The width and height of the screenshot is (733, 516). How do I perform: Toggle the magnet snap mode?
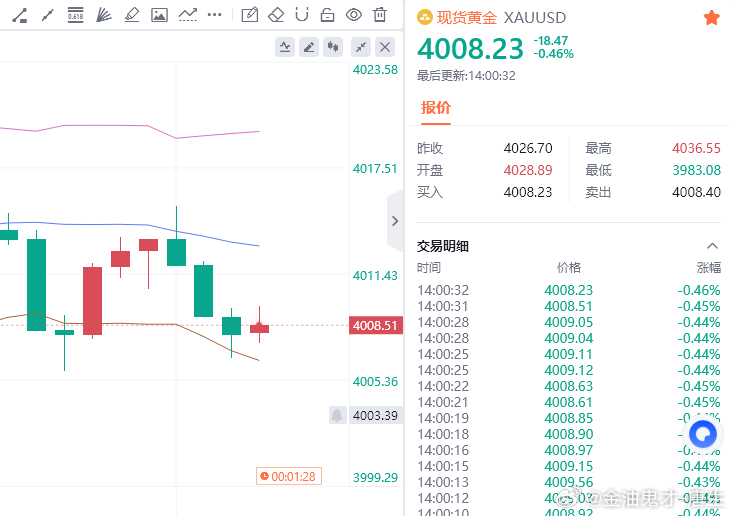pyautogui.click(x=302, y=15)
